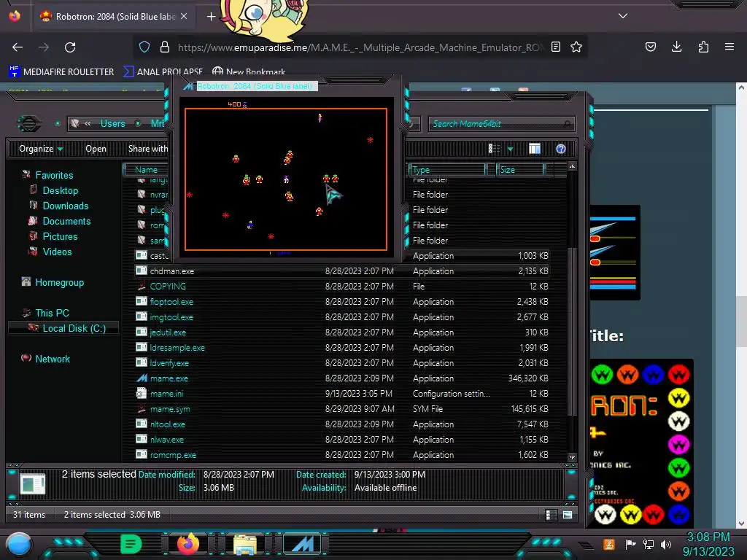The width and height of the screenshot is (747, 560).
Task: Click the volume speaker tray icon
Action: pos(665,544)
